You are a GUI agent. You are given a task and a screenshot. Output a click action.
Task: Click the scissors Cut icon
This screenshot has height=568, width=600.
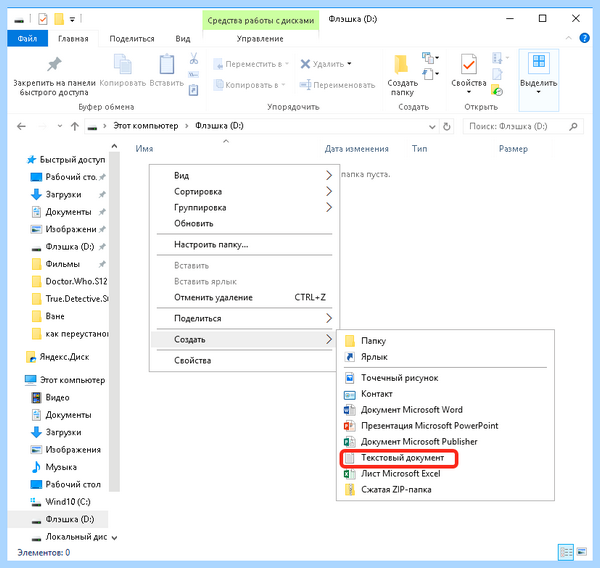click(194, 59)
